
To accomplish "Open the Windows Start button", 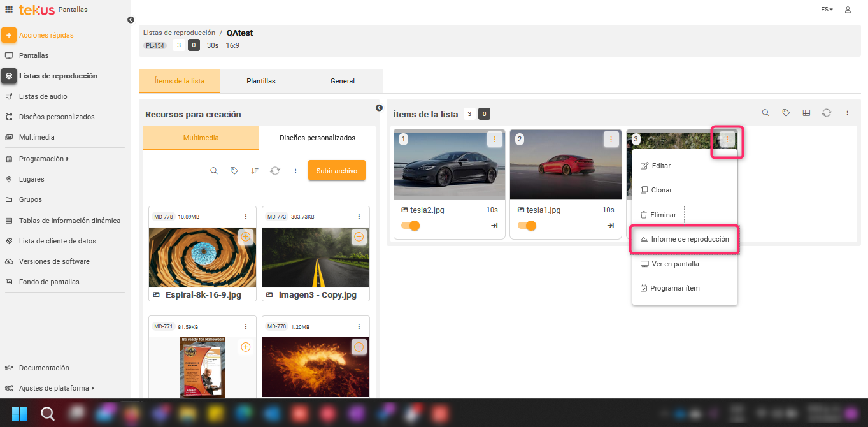I will [20, 414].
